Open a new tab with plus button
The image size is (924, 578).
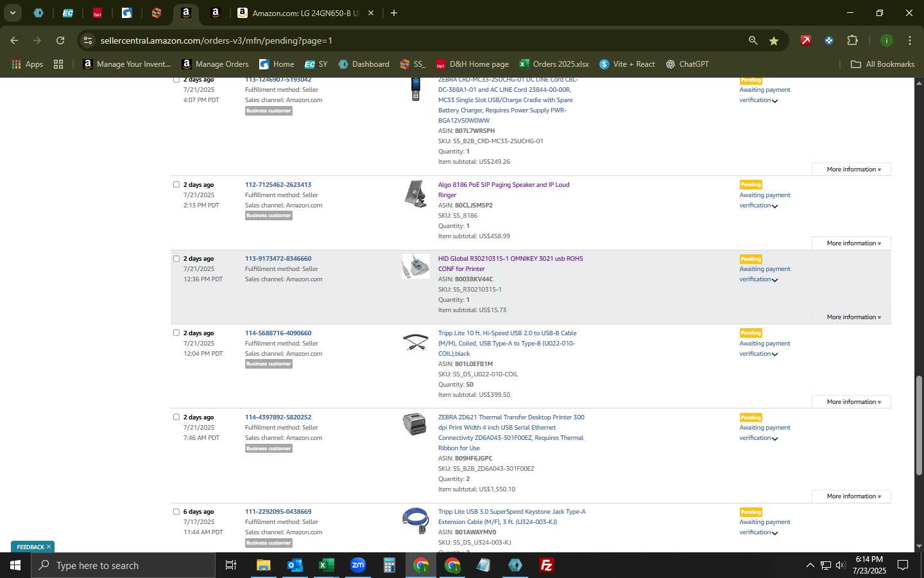393,13
